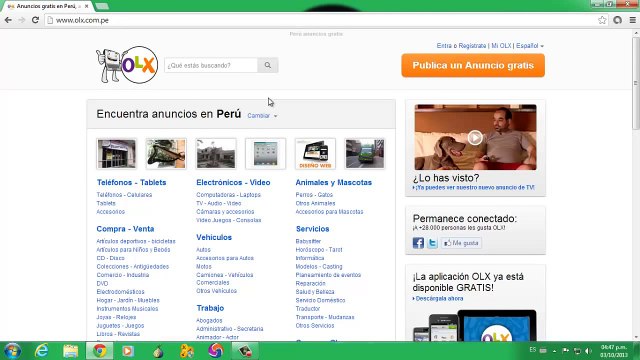The height and width of the screenshot is (360, 640).
Task: Open the Mi OLX link
Action: (x=501, y=46)
